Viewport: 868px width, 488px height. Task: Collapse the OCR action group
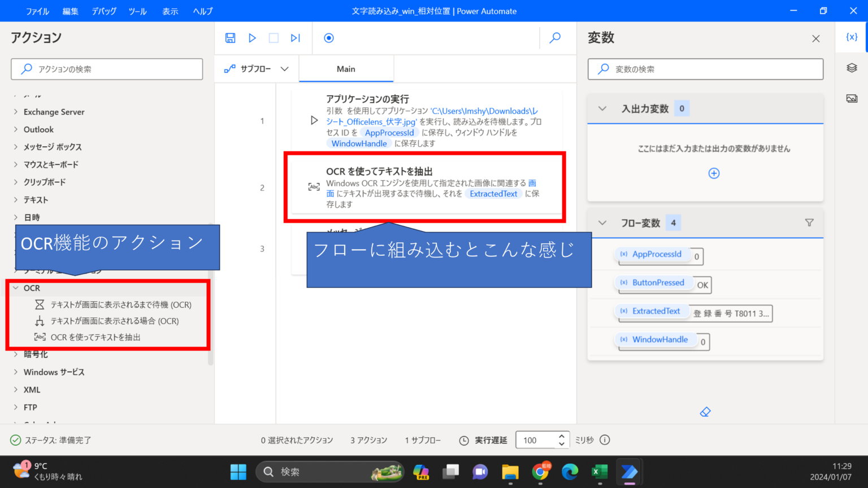coord(16,287)
